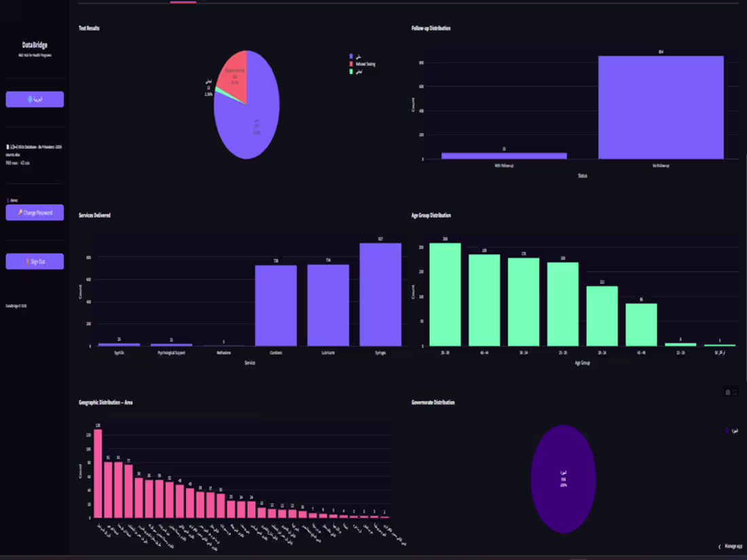Select the green age bar valued 121
The image size is (747, 560).
pos(602,316)
